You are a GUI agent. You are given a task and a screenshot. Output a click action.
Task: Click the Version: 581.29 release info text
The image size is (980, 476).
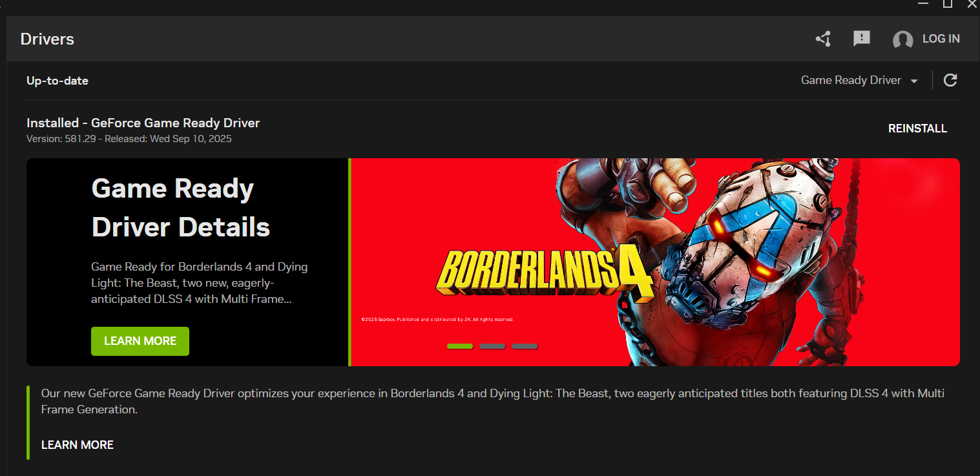click(x=129, y=139)
